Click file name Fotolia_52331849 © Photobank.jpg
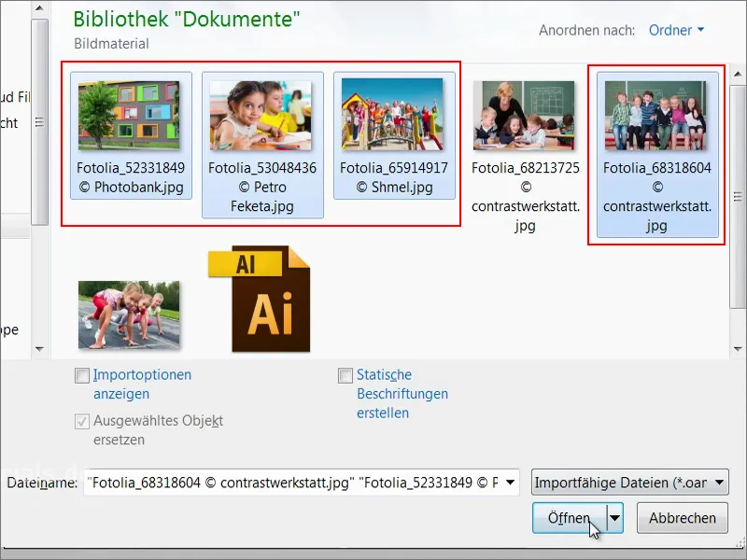Image resolution: width=747 pixels, height=560 pixels. 131,177
